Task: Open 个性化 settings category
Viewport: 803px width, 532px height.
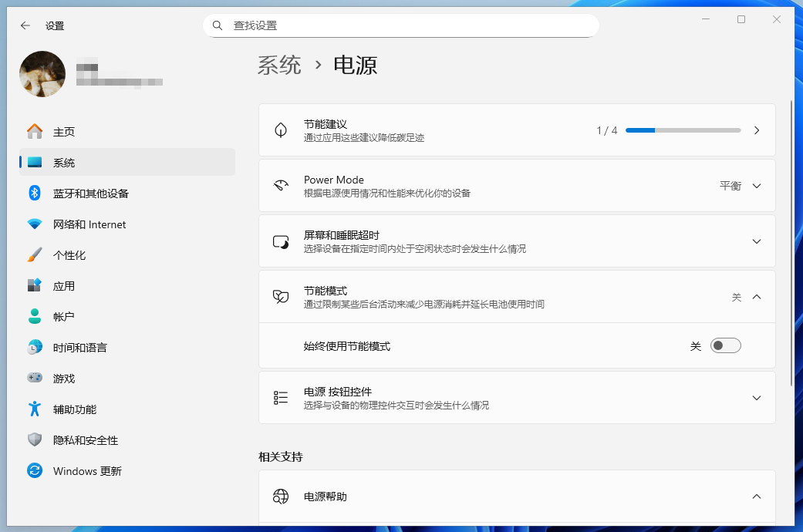Action: point(127,255)
